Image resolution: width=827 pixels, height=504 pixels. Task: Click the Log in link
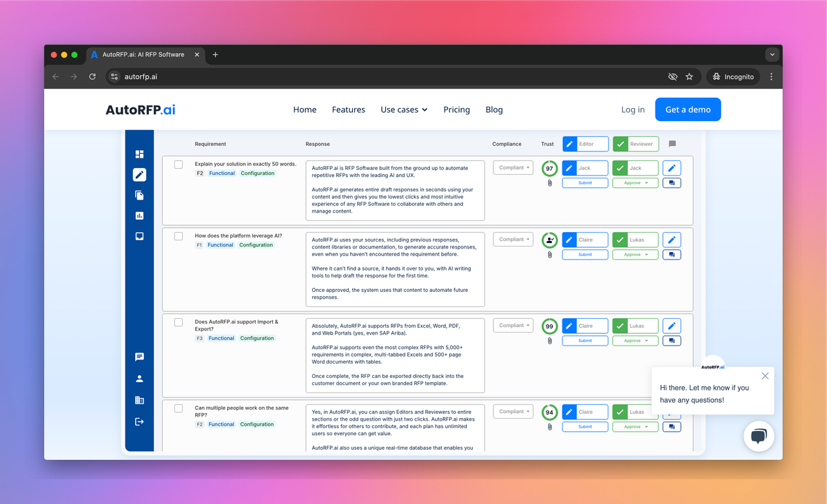633,109
